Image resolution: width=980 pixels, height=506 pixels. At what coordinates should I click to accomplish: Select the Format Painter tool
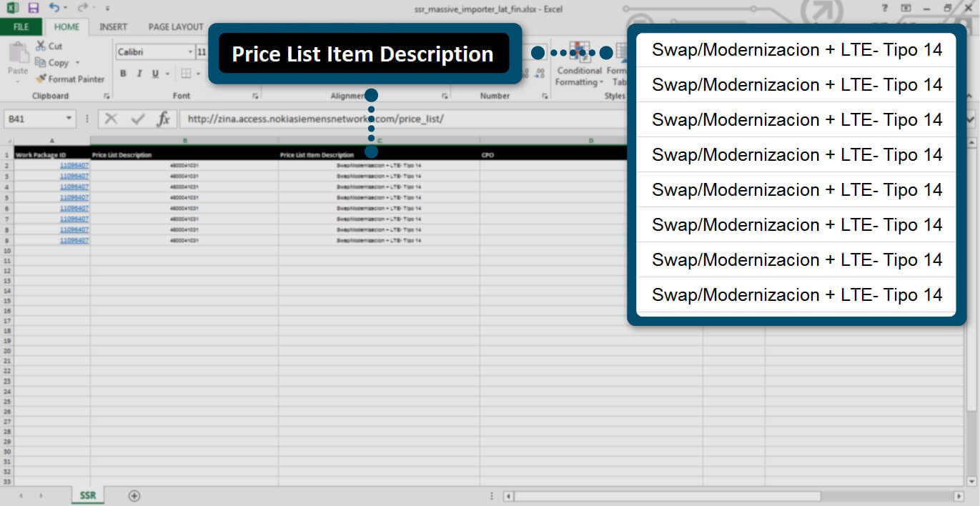[x=69, y=79]
